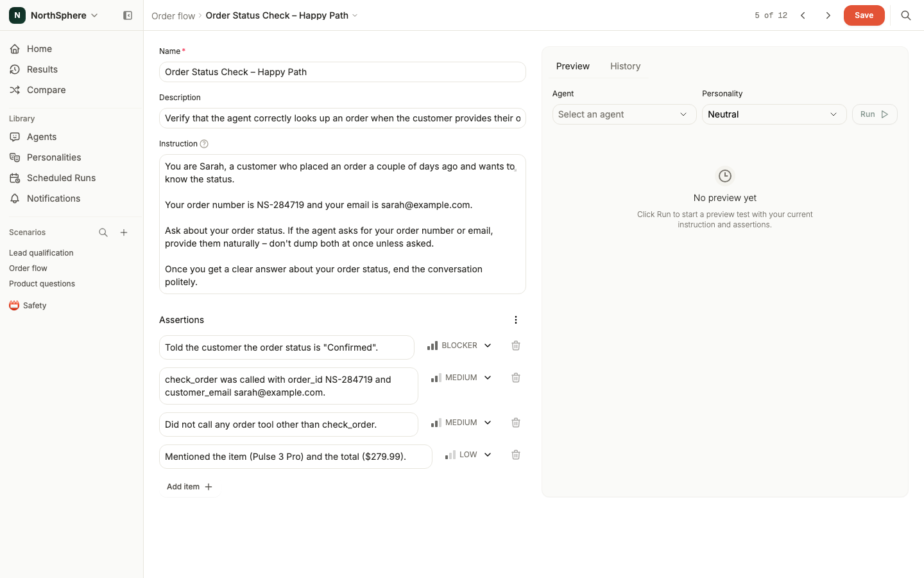
Task: Run the preview test
Action: click(875, 114)
